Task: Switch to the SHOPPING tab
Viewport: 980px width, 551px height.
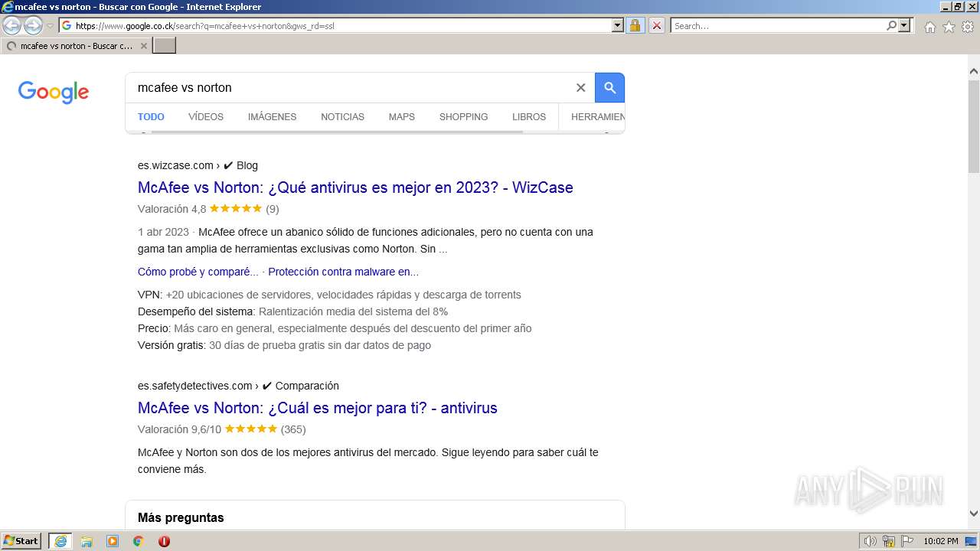Action: tap(463, 117)
